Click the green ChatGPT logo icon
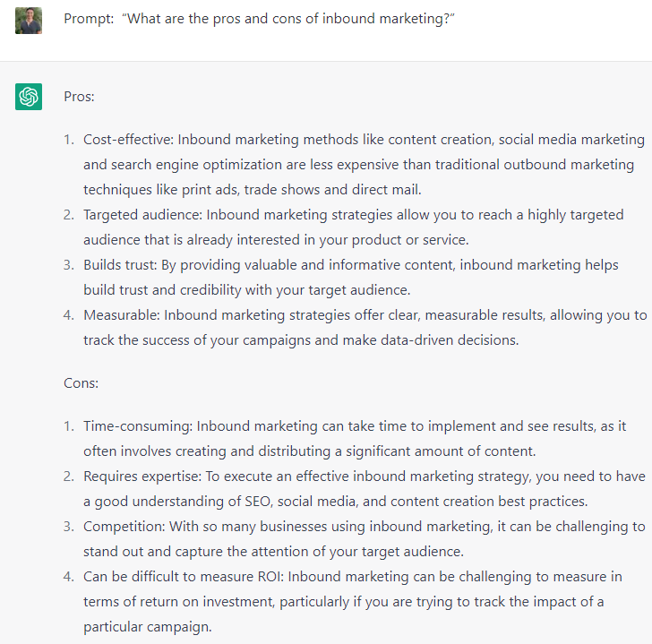652x644 pixels. [x=29, y=97]
